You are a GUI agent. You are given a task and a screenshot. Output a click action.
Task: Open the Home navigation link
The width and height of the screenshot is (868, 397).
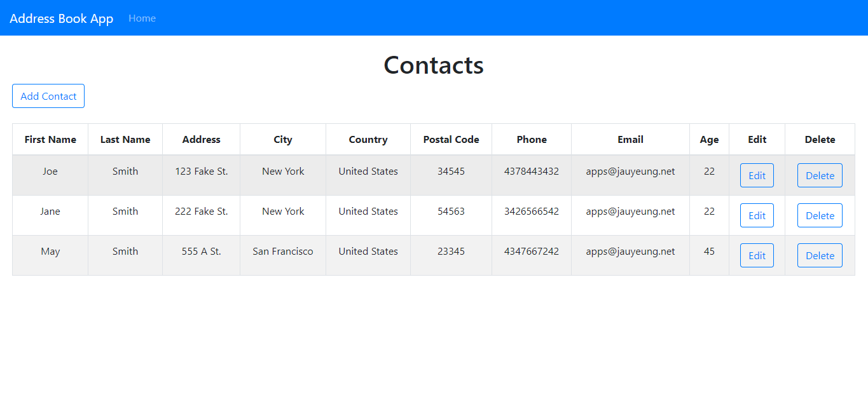click(x=142, y=18)
